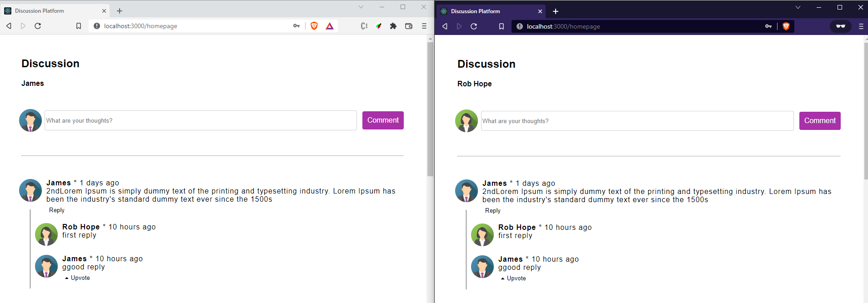Screen dimensions: 868x303
Task: Click vertical scrollbar thumb in left window
Action: click(430, 109)
